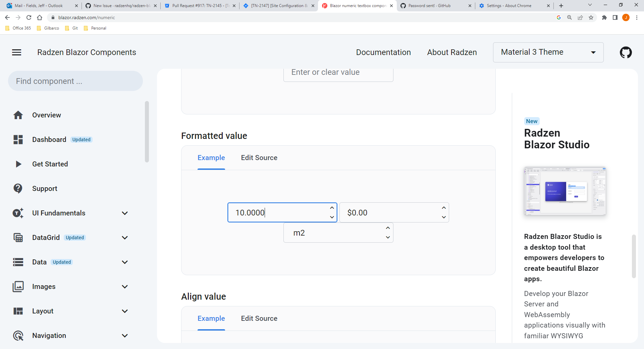Decrease the $0.00 currency value
The height and width of the screenshot is (349, 644).
tap(444, 217)
